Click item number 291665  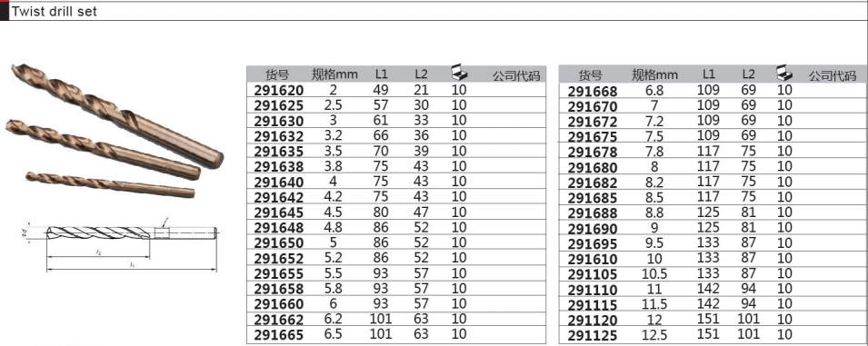tap(279, 334)
